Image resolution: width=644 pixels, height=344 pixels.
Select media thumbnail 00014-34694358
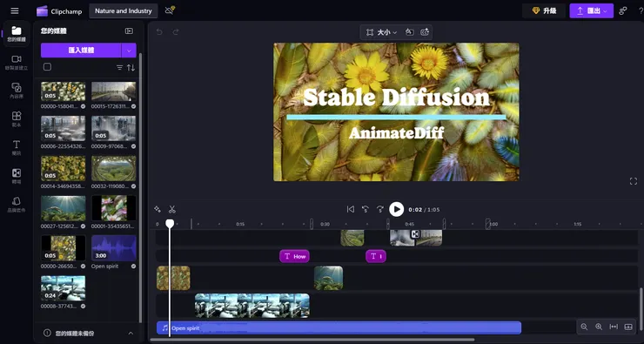pos(64,168)
